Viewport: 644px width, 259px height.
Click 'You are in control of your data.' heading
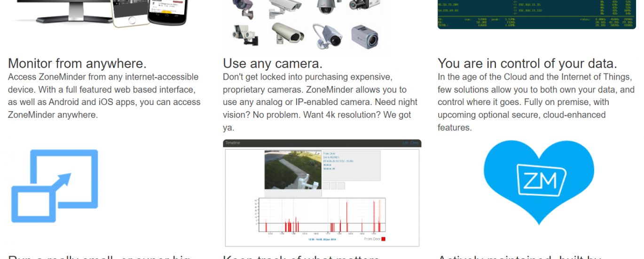pos(527,64)
